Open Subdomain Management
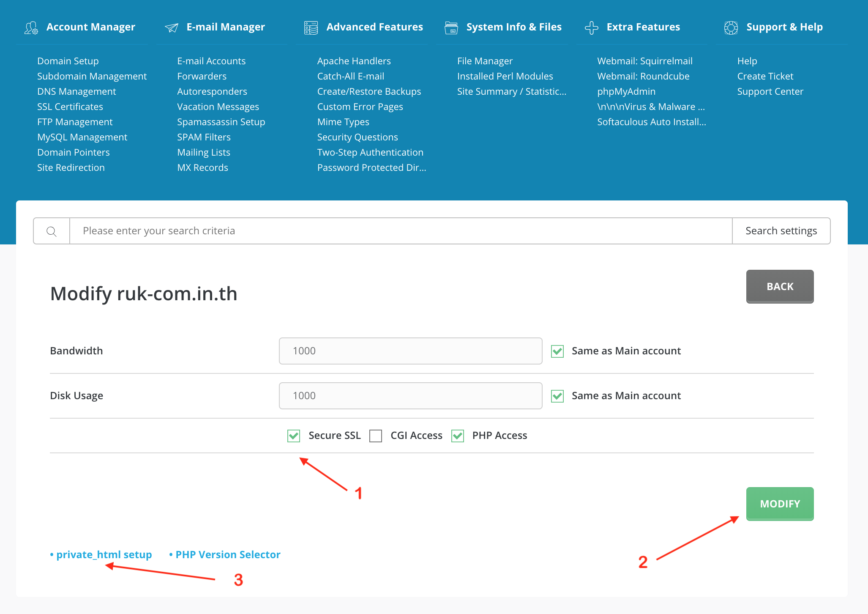The height and width of the screenshot is (614, 868). (x=92, y=76)
